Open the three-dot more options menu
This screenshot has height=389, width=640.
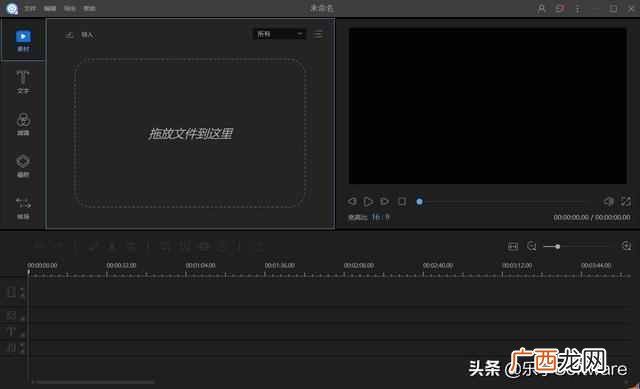point(578,8)
